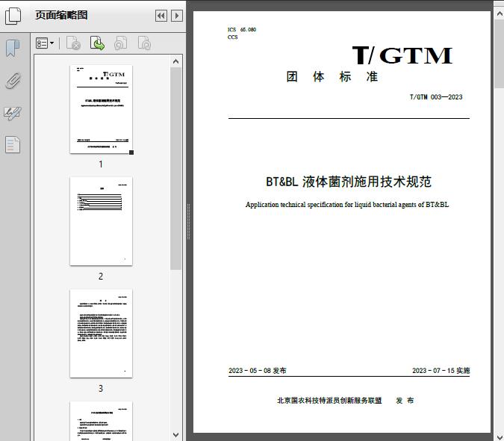Collapse panel with double-left arrow button
504x441 pixels.
coord(161,16)
